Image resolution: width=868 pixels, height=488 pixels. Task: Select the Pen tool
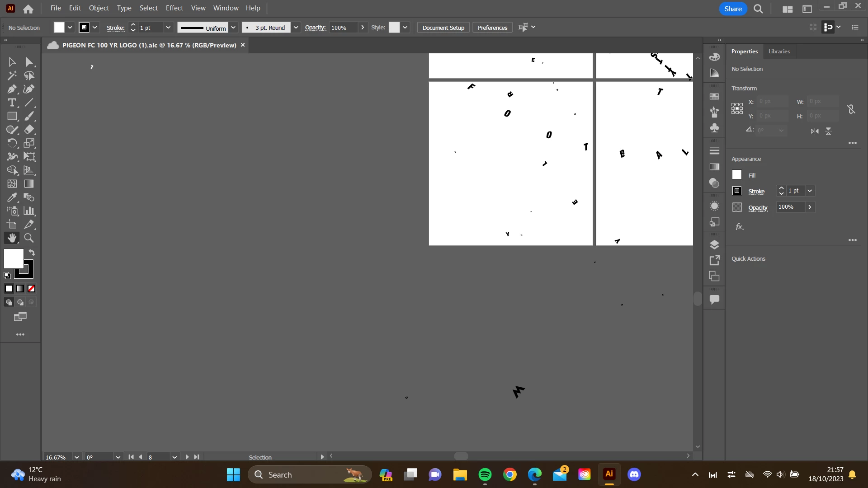tap(12, 89)
